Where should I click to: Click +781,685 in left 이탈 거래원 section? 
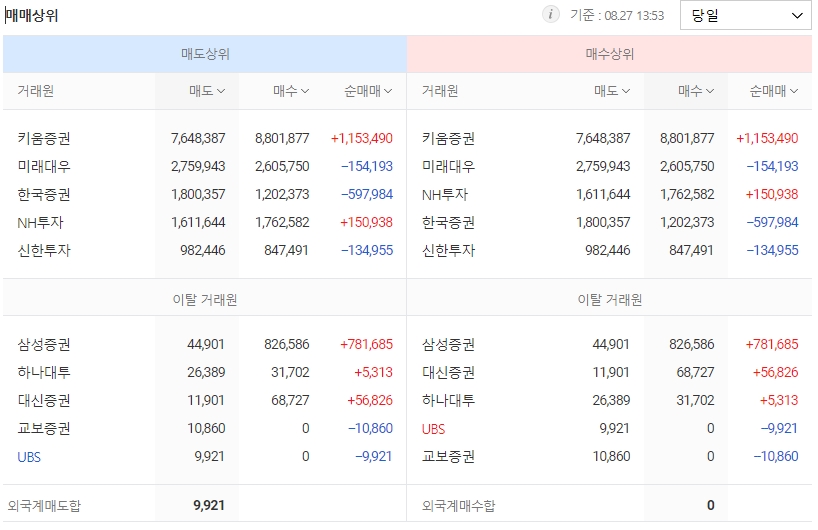click(x=366, y=344)
